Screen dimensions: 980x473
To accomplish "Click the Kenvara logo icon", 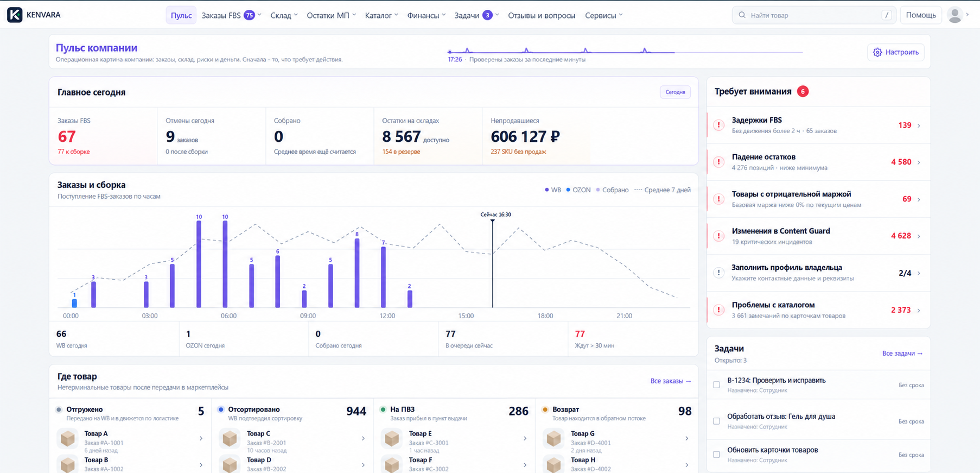I will pos(15,15).
